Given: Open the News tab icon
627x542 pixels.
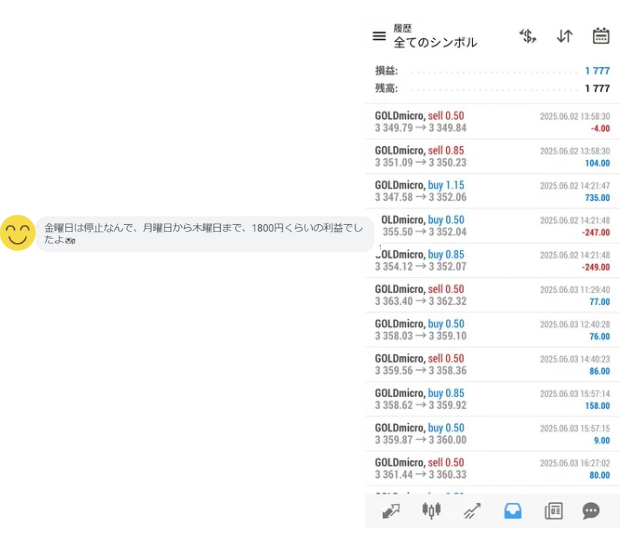Looking at the screenshot, I should (553, 511).
